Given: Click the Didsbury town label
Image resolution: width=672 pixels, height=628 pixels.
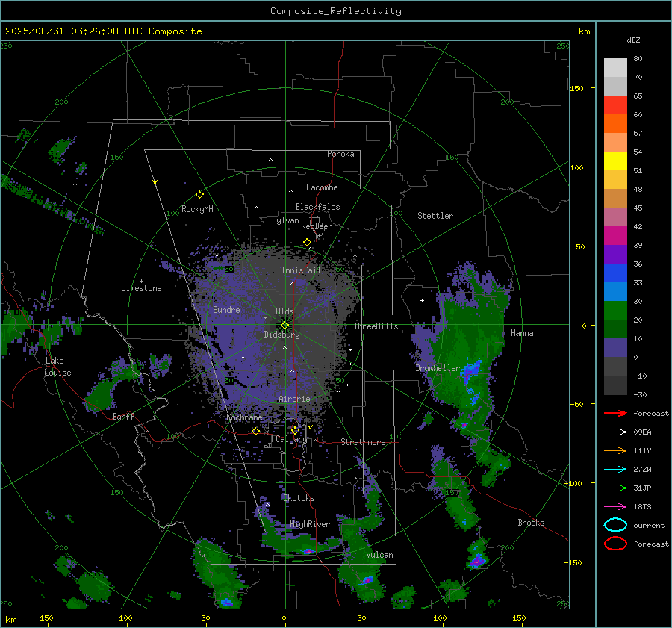Looking at the screenshot, I should point(281,335).
